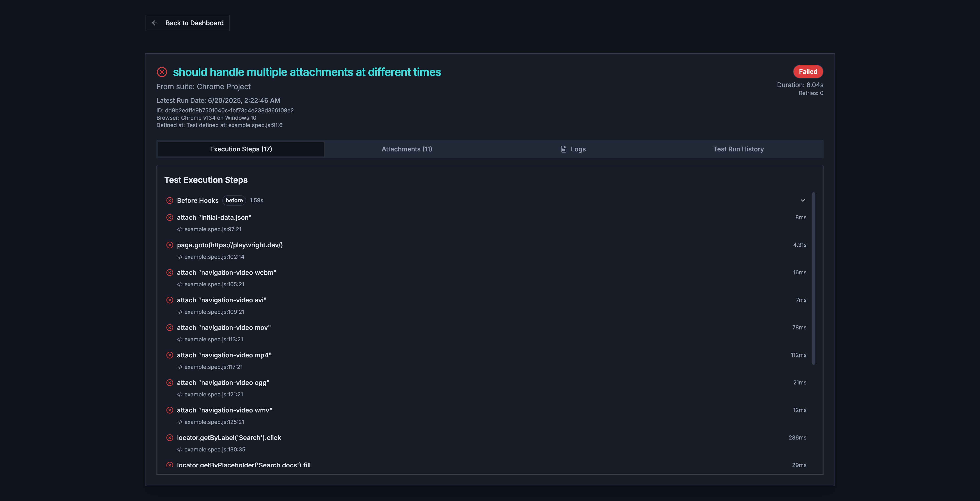Click failed icon for navigation-video mp4
Screen dimensions: 980x501
pos(170,355)
